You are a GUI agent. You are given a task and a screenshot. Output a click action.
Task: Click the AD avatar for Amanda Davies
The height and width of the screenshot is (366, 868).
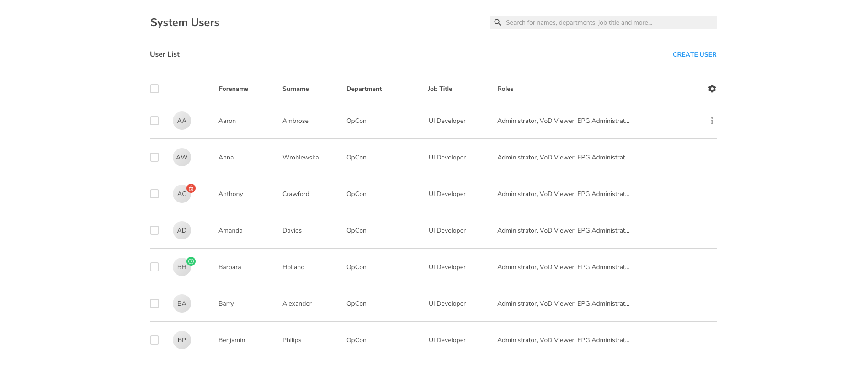pos(181,230)
